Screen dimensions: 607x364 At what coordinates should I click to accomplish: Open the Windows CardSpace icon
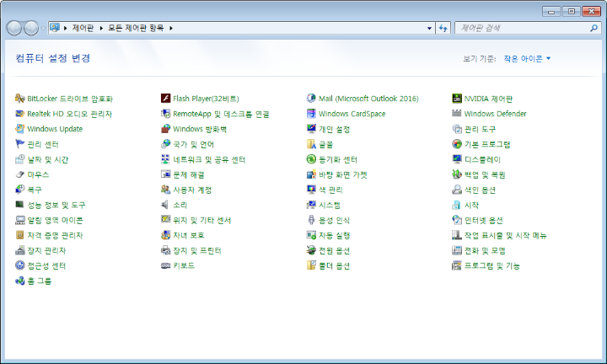coord(311,114)
